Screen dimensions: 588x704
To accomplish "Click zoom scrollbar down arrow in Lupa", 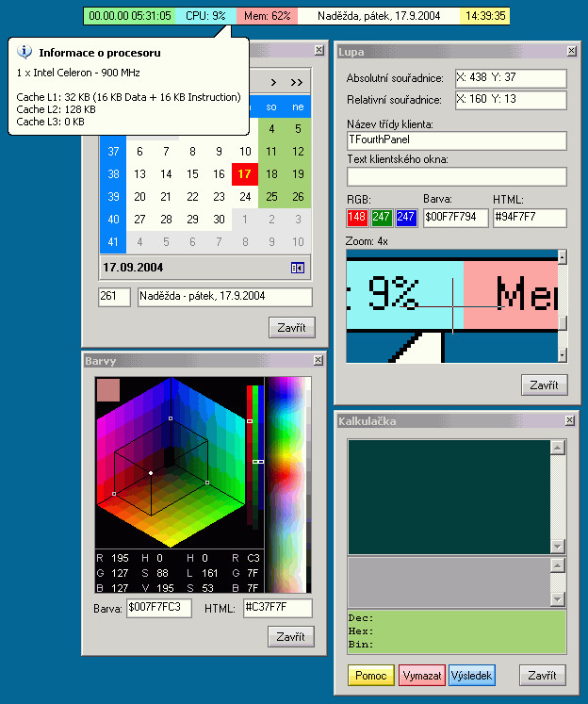I will point(562,355).
